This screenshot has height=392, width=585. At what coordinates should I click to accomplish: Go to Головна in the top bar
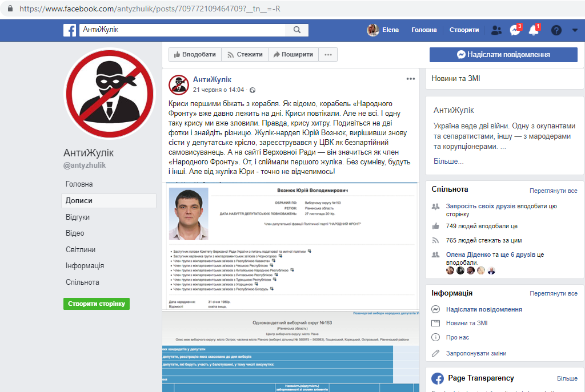[x=424, y=30]
